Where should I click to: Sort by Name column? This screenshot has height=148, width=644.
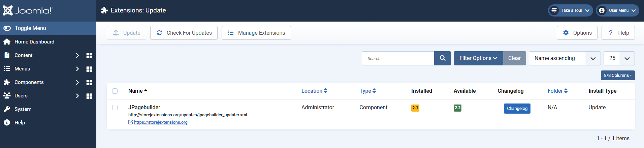(138, 91)
